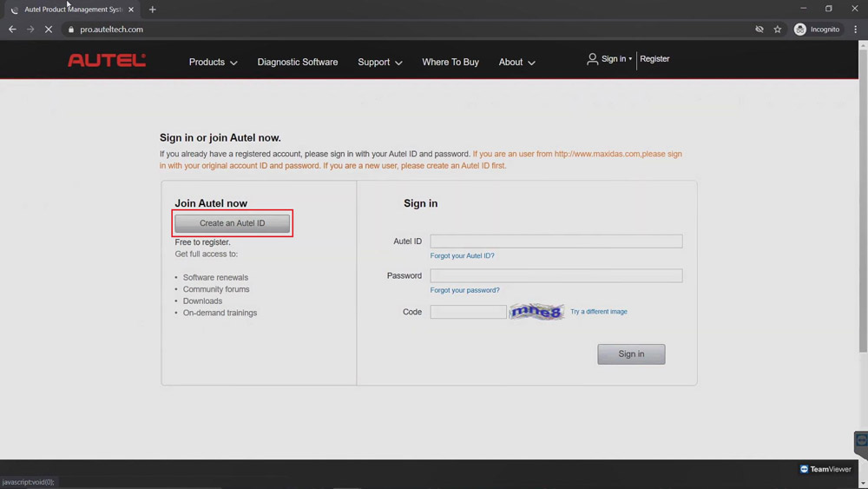Click the On-demand trainings list item
This screenshot has height=489, width=868.
click(x=220, y=313)
